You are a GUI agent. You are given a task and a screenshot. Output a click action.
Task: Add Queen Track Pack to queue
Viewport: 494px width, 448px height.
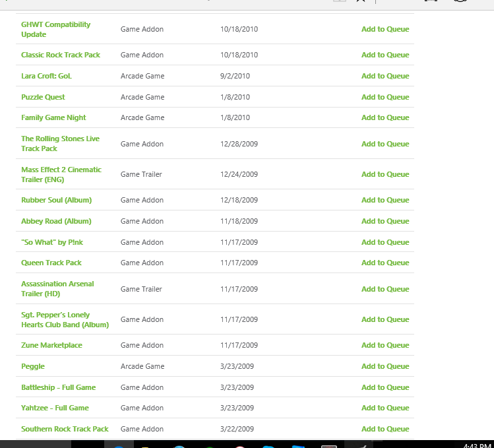[x=385, y=263]
